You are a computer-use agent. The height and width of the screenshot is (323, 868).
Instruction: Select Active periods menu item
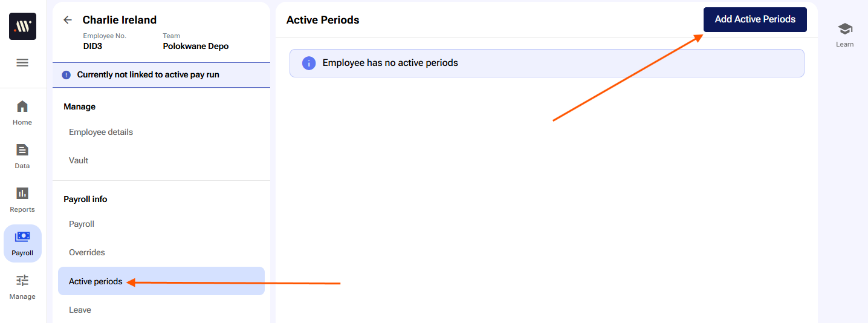96,281
